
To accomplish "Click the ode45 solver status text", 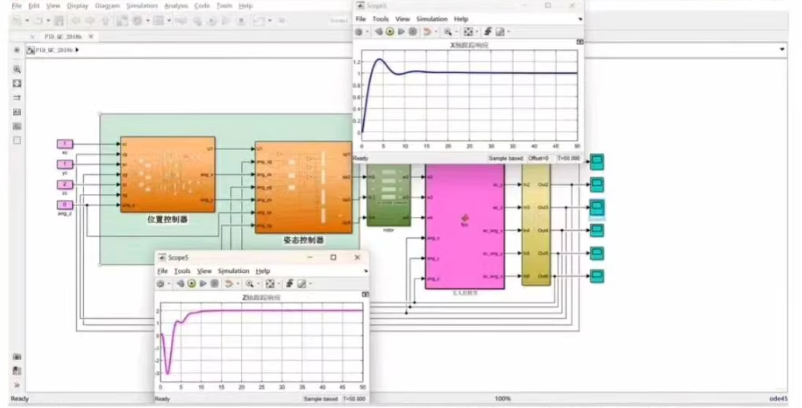I will point(778,399).
